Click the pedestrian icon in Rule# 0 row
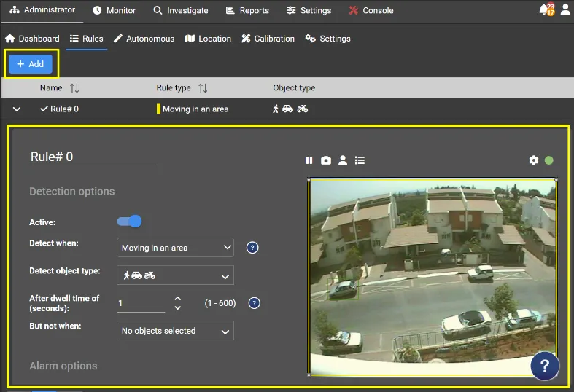 (276, 109)
